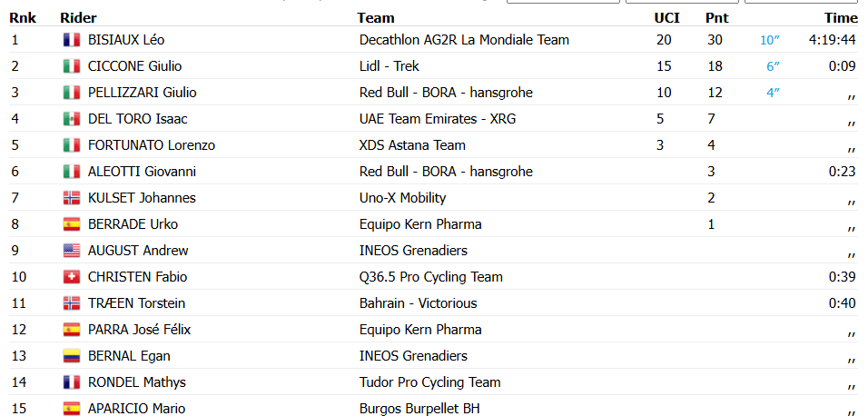This screenshot has width=868, height=416.
Task: Open Burgos Burpellet BH team page
Action: point(419,409)
